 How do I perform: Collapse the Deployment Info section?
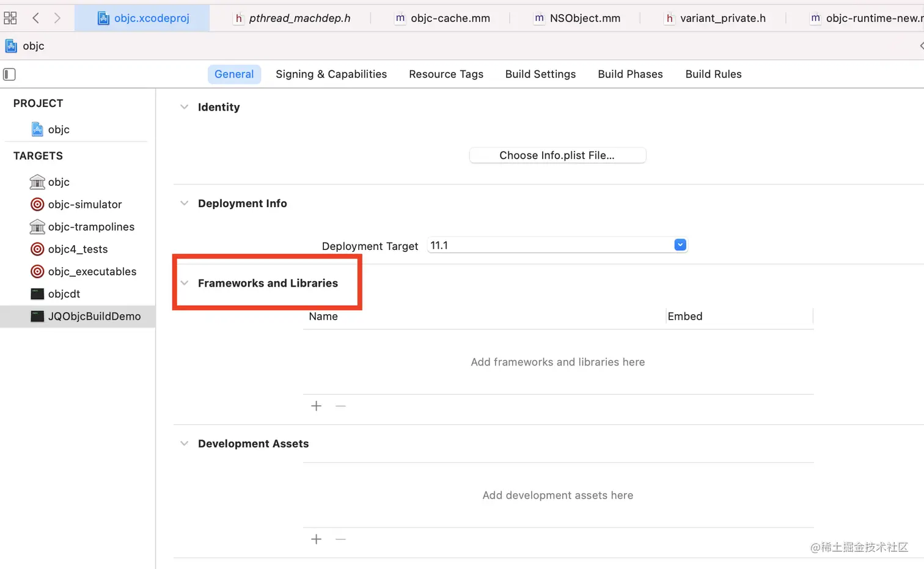click(x=184, y=204)
